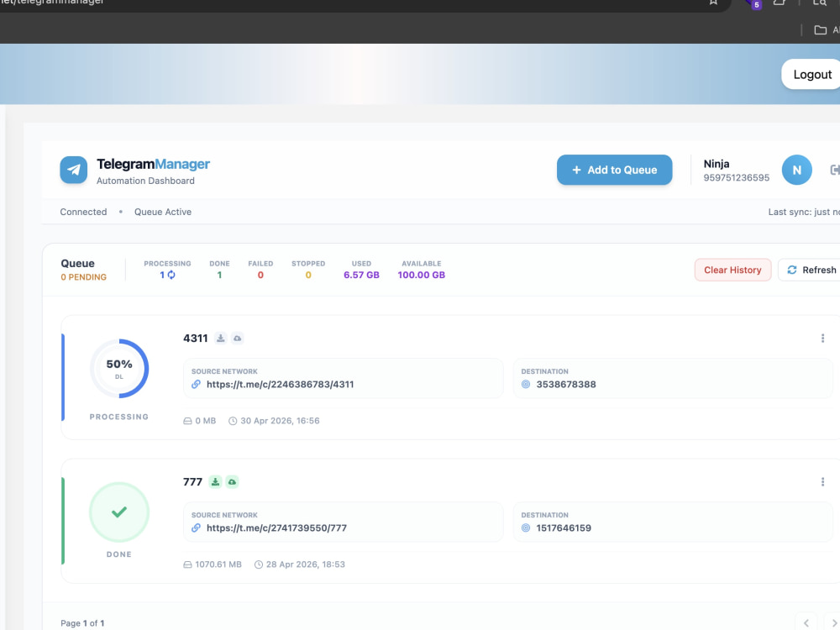
Task: Click the 28 Apr 2026, 18:53 timestamp
Action: (x=306, y=564)
